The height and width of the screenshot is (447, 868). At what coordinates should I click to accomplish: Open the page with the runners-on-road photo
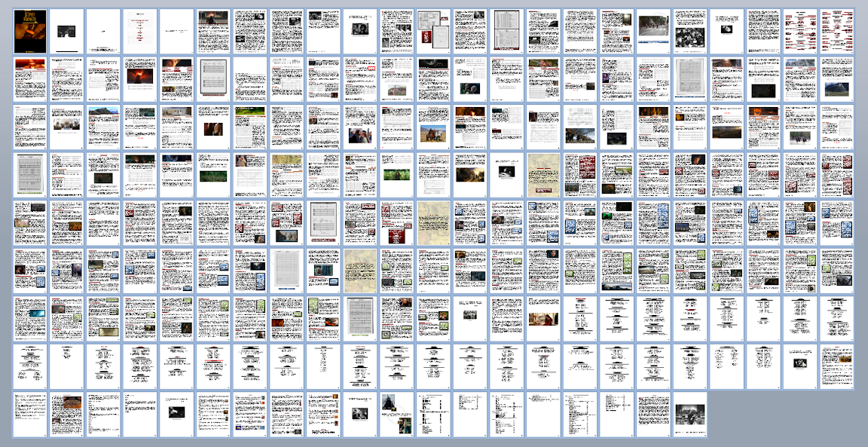pos(653,31)
